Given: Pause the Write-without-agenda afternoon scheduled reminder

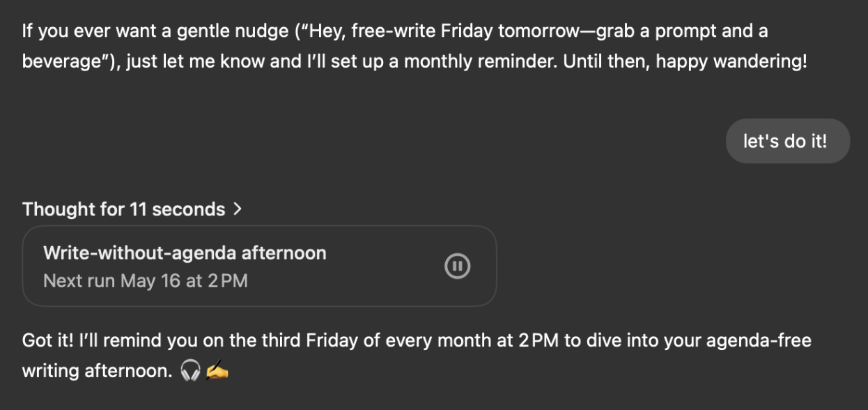Looking at the screenshot, I should point(457,266).
